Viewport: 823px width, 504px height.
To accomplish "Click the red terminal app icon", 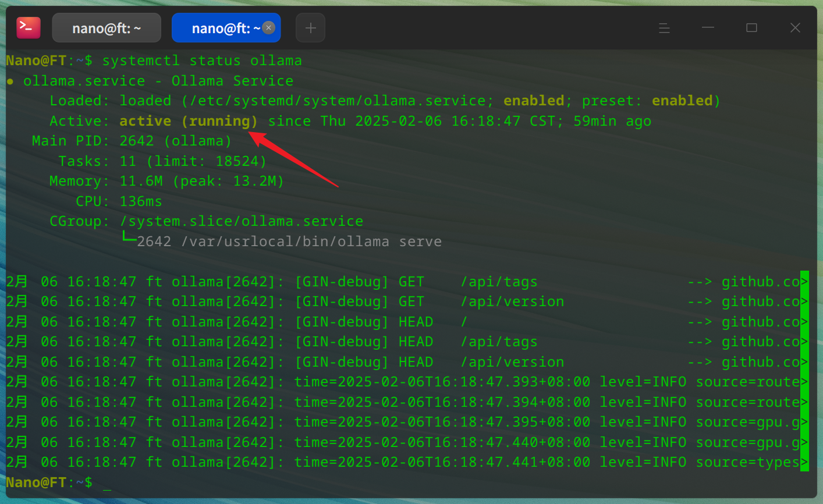I will click(29, 28).
